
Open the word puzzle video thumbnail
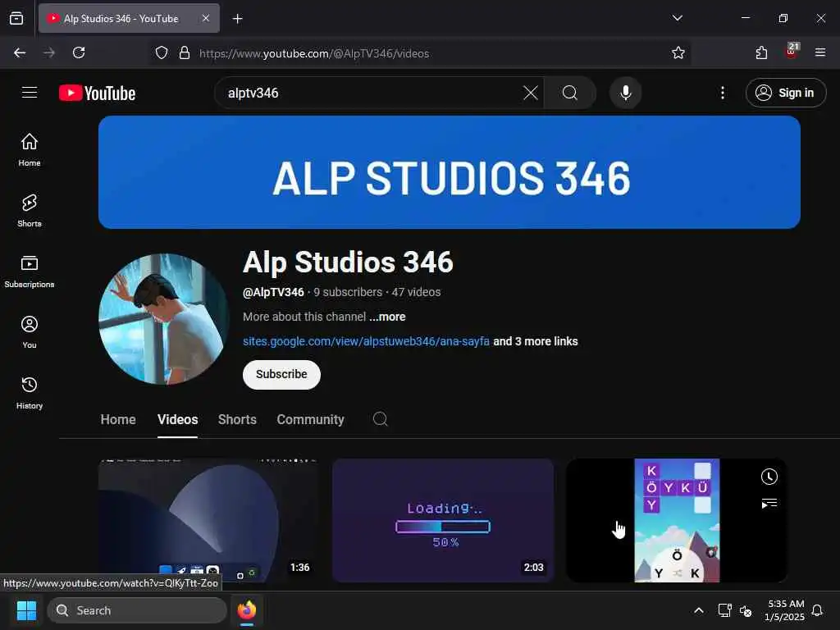click(x=677, y=520)
